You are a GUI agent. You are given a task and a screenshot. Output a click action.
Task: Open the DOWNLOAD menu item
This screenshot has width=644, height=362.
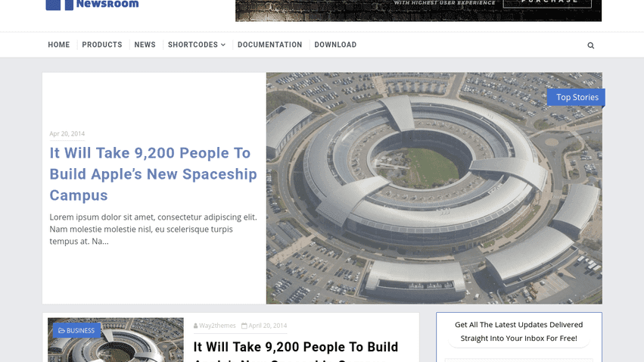point(335,45)
